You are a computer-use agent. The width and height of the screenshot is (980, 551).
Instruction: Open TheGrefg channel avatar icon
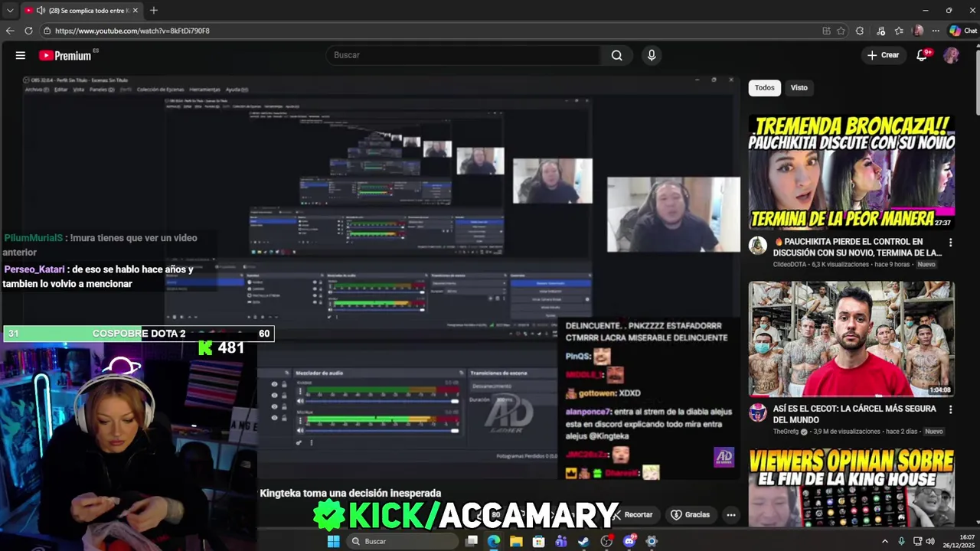pos(757,413)
